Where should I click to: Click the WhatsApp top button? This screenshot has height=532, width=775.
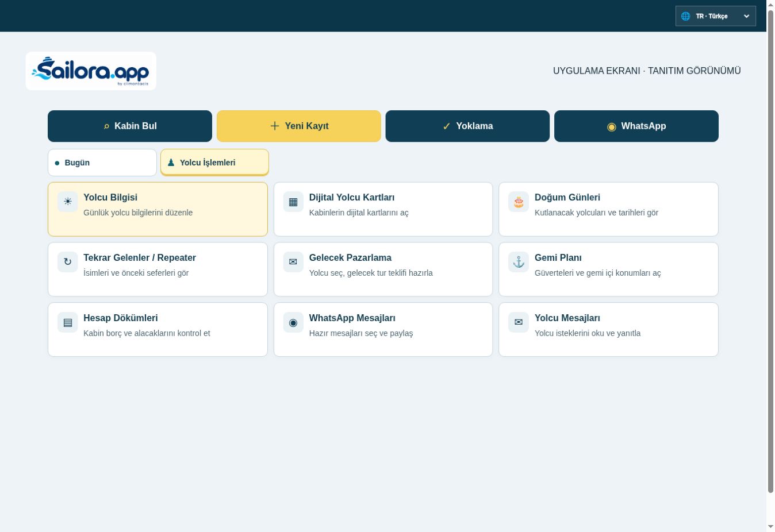[x=636, y=126]
